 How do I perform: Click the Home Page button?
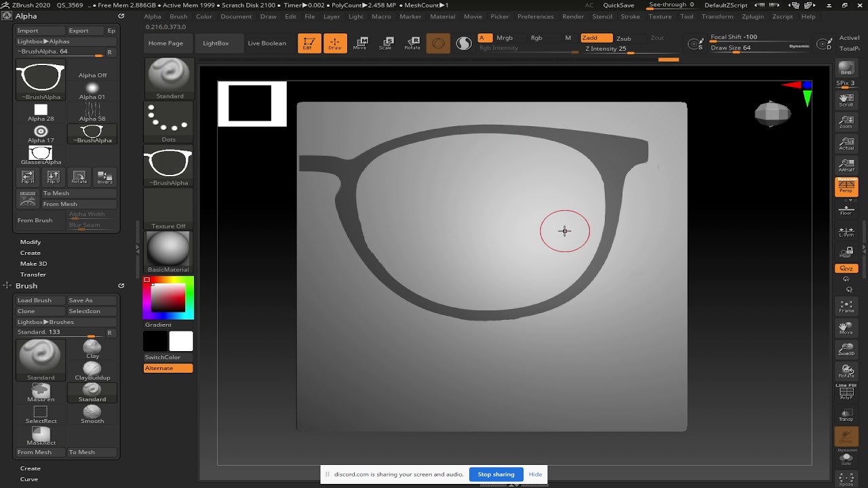[x=165, y=43]
